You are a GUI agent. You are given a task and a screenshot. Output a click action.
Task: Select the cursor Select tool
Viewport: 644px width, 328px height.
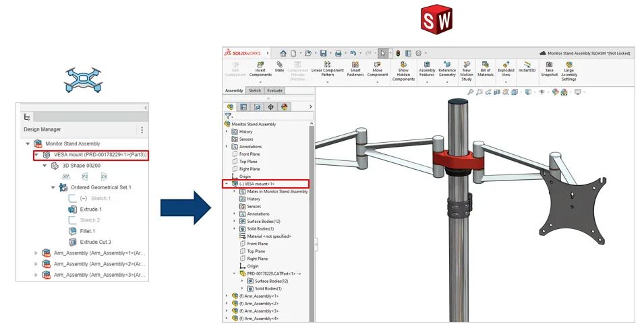(x=383, y=53)
